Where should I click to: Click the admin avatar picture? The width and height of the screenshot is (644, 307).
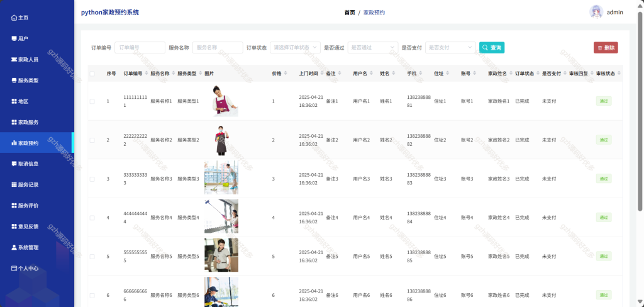pos(596,12)
